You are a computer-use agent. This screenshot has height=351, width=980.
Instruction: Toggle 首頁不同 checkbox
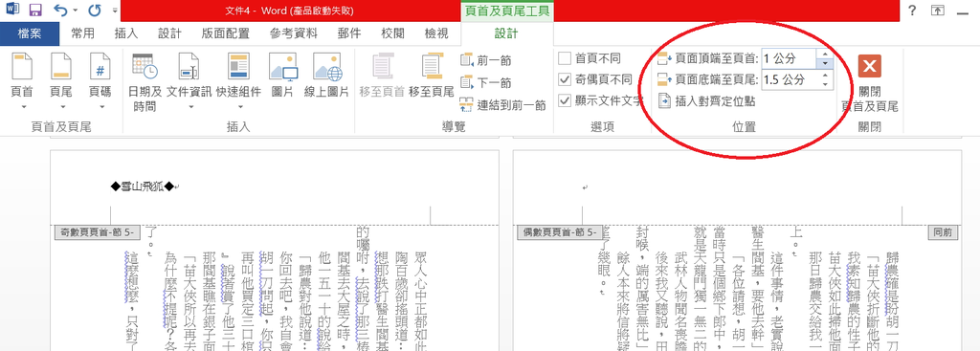(x=565, y=58)
